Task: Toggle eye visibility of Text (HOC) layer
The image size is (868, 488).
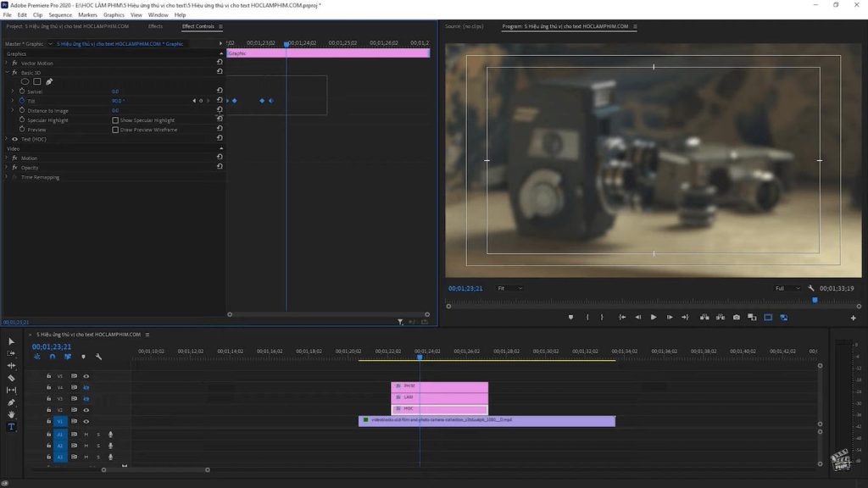Action: pyautogui.click(x=14, y=139)
